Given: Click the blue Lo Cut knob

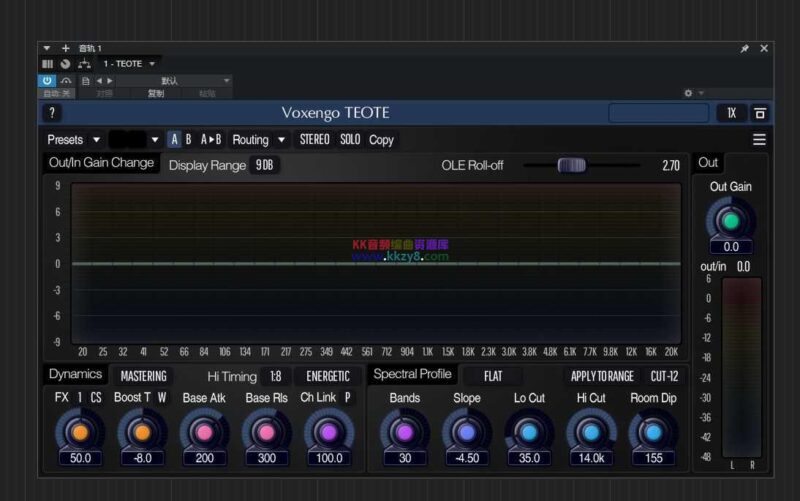Looking at the screenshot, I should point(529,433).
